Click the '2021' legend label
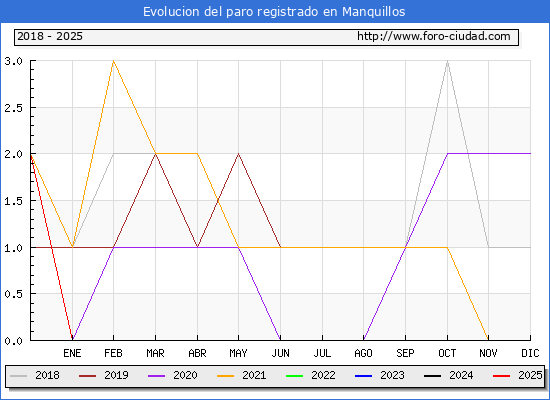This screenshot has width=550, height=400. click(254, 375)
